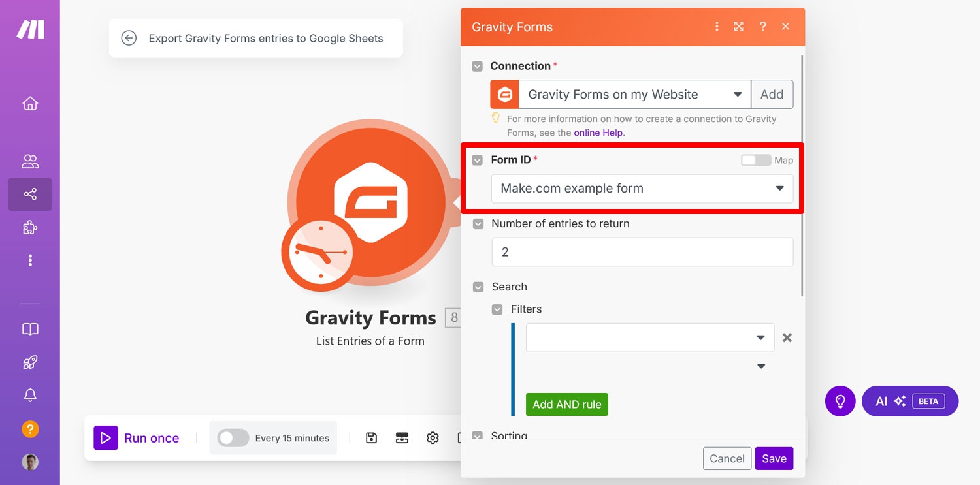Expand the Gravity Forms panel to full screen
This screenshot has width=980, height=485.
click(x=739, y=27)
